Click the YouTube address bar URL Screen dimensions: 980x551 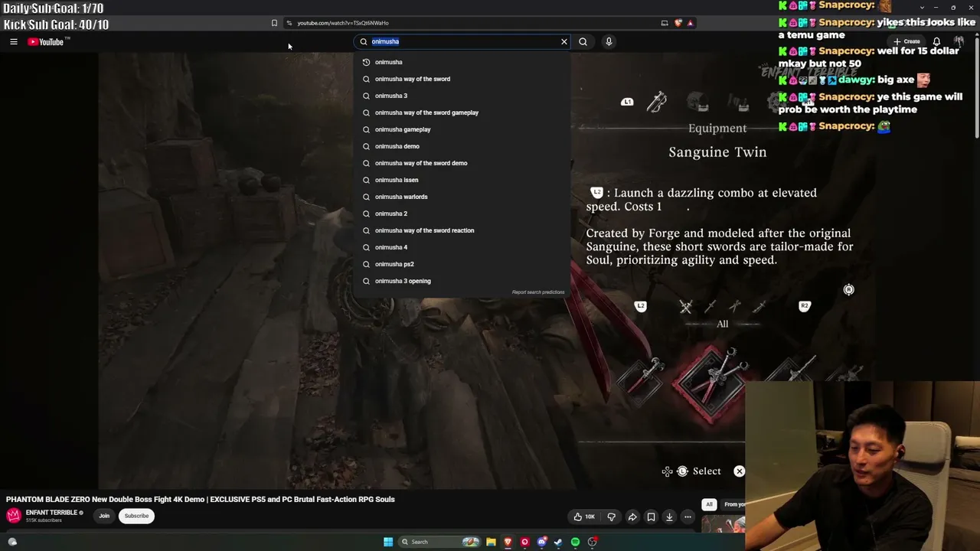[x=343, y=23]
